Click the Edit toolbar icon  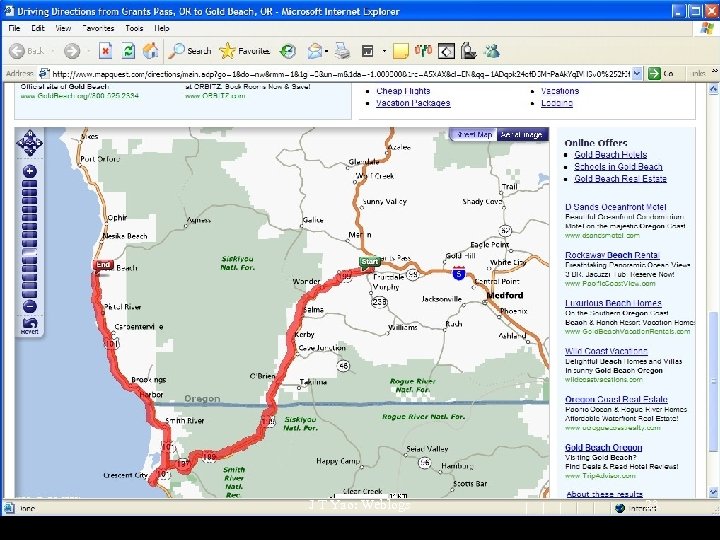(x=367, y=51)
